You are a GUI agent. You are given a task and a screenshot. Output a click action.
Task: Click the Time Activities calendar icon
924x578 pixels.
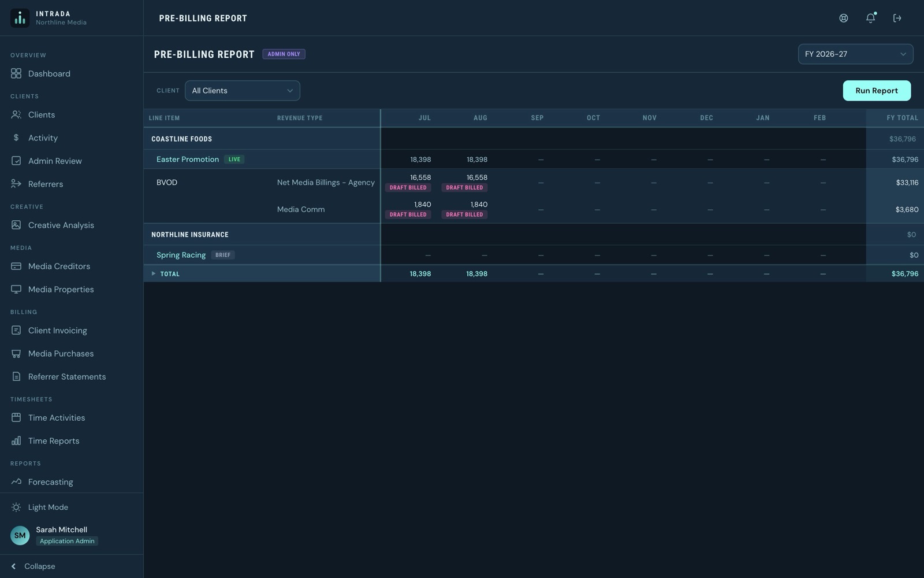(x=16, y=417)
